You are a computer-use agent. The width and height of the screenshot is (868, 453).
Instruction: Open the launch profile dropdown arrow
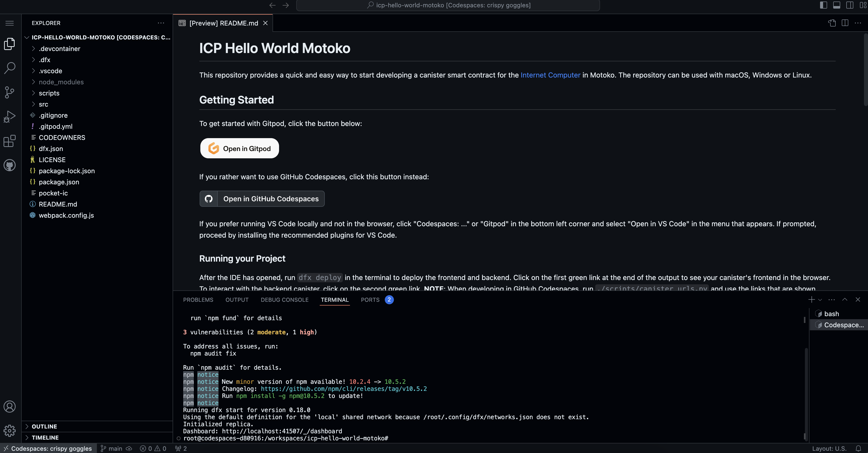(820, 299)
